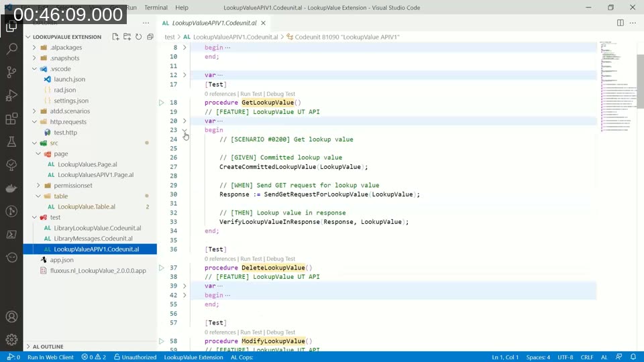
Task: Open the Extensions view
Action: coord(11,119)
